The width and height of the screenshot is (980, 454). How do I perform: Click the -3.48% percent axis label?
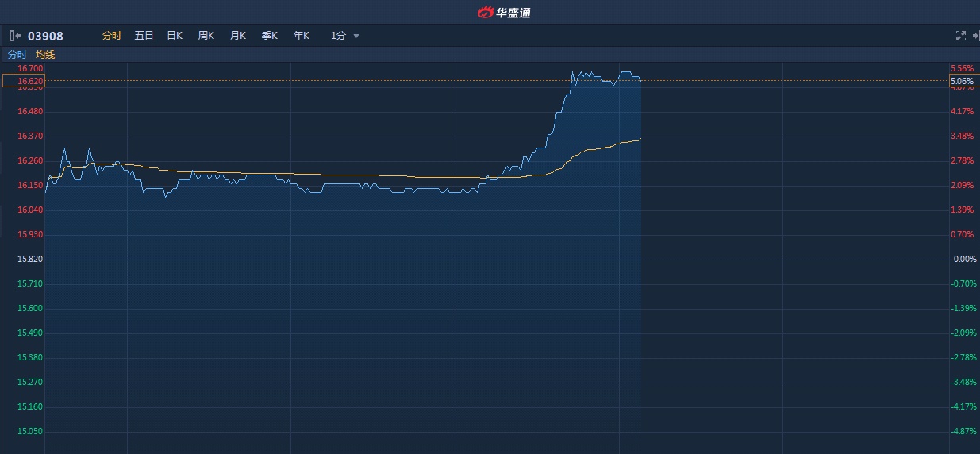(964, 383)
